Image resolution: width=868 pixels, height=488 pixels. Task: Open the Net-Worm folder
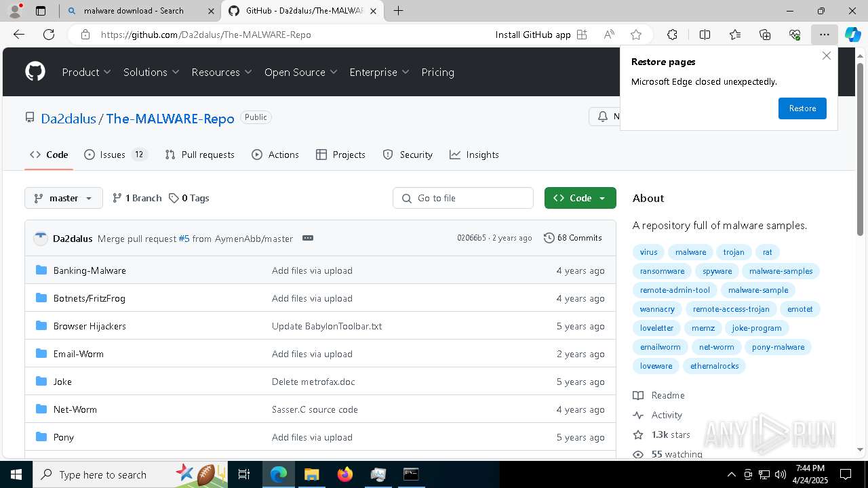coord(75,409)
